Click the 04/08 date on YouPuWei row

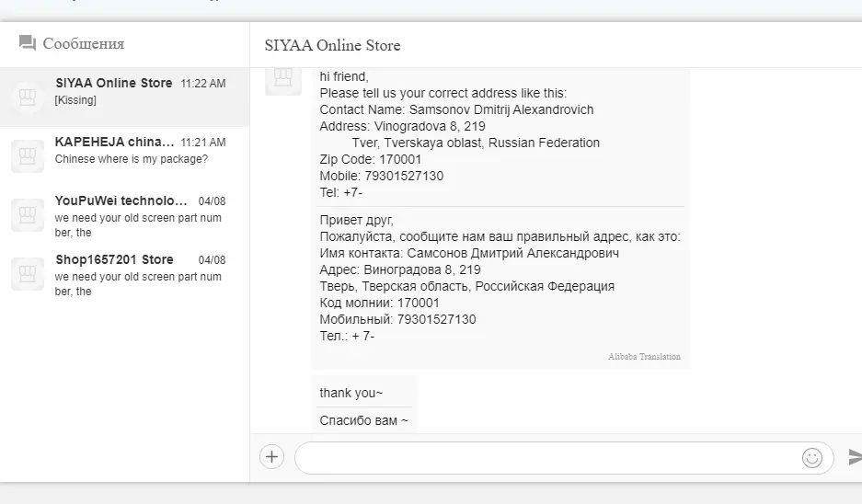(212, 201)
